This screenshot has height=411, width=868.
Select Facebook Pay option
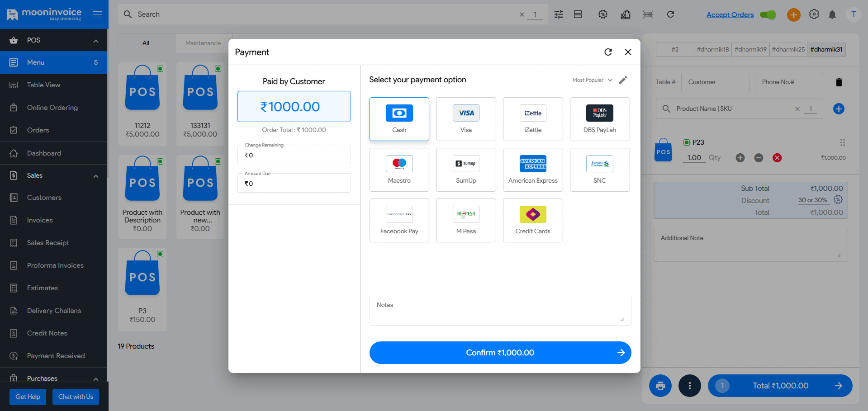tap(399, 220)
